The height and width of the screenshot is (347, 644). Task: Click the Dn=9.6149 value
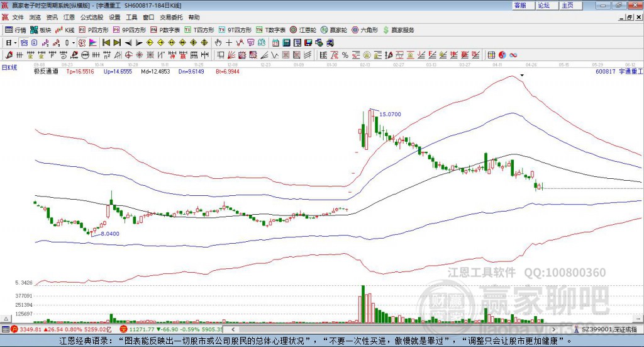(x=191, y=72)
